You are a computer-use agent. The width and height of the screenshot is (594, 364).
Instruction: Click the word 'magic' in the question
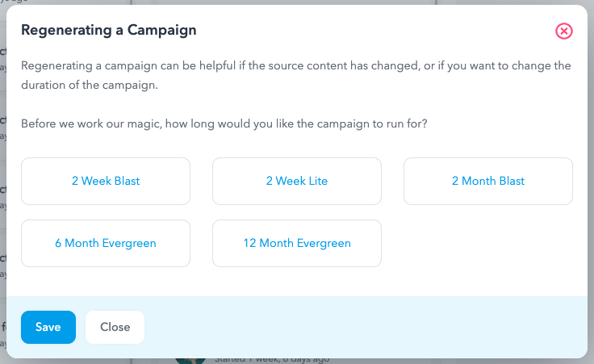[144, 123]
